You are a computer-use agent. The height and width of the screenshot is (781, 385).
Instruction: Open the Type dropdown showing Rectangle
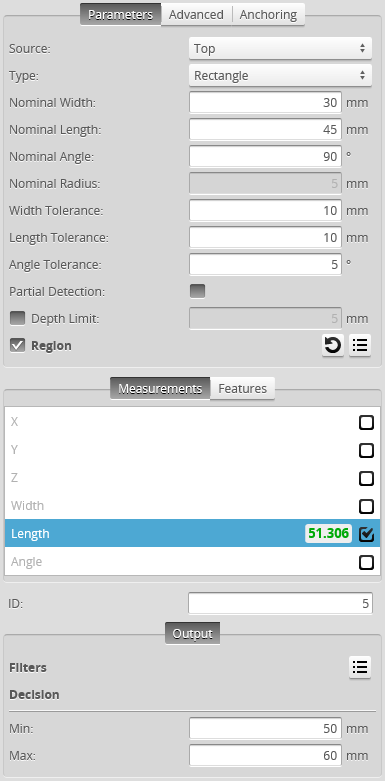point(280,75)
